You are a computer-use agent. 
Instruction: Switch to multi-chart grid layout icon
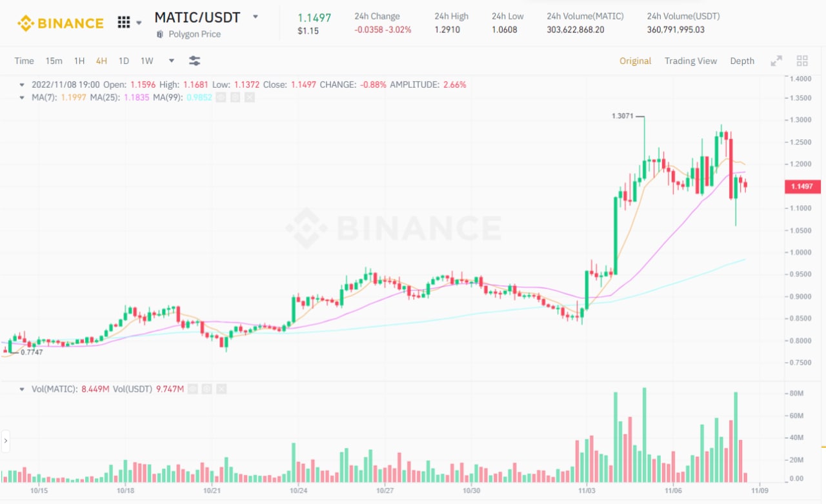(x=802, y=61)
